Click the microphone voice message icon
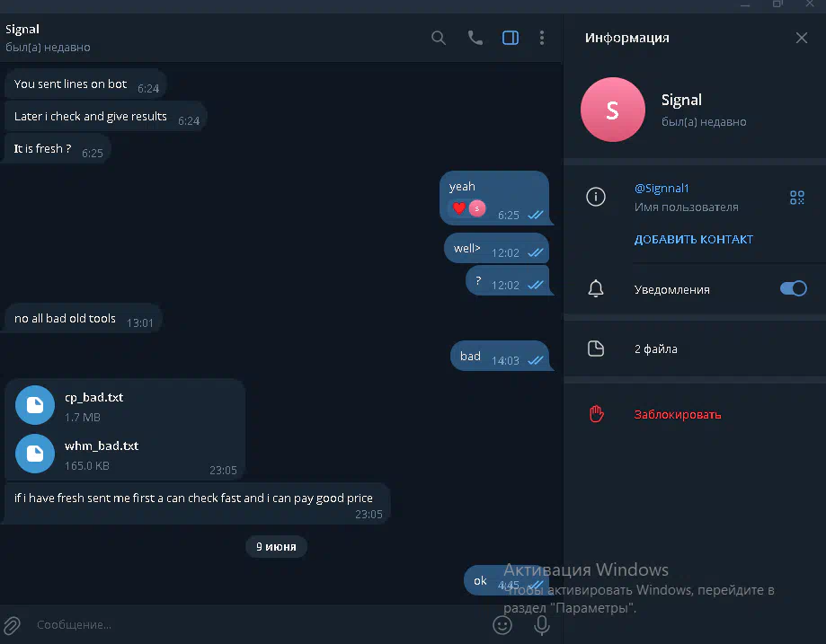Screen dimensions: 826x644 (x=542, y=625)
